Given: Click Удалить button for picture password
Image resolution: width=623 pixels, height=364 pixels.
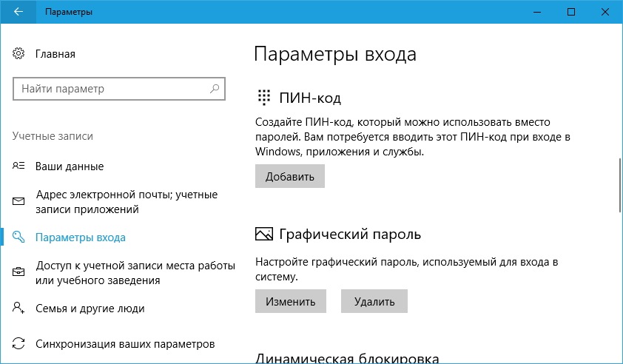Looking at the screenshot, I should click(374, 301).
